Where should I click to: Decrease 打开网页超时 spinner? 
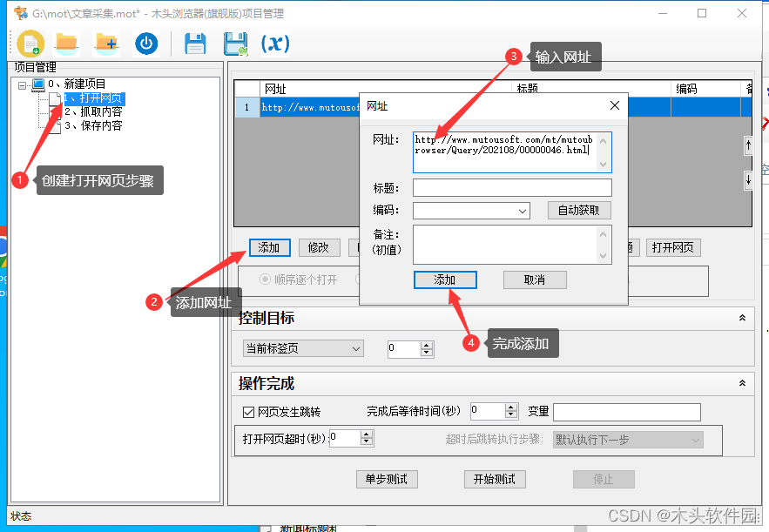tap(367, 441)
